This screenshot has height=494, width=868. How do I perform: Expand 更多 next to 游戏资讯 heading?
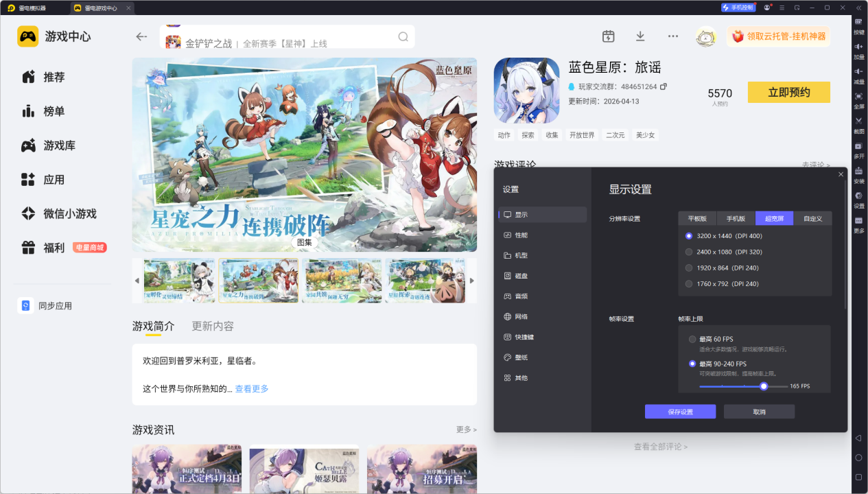point(466,430)
